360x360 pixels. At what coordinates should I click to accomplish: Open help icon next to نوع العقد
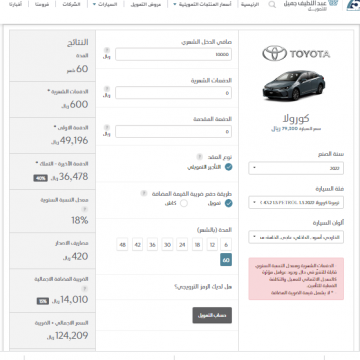click(199, 157)
